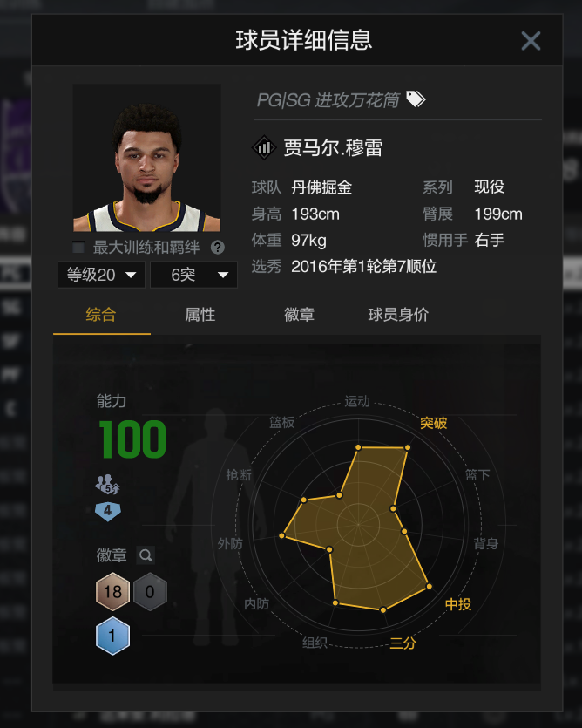The image size is (582, 728).
Task: Switch to the 徽章 tab
Action: (299, 315)
